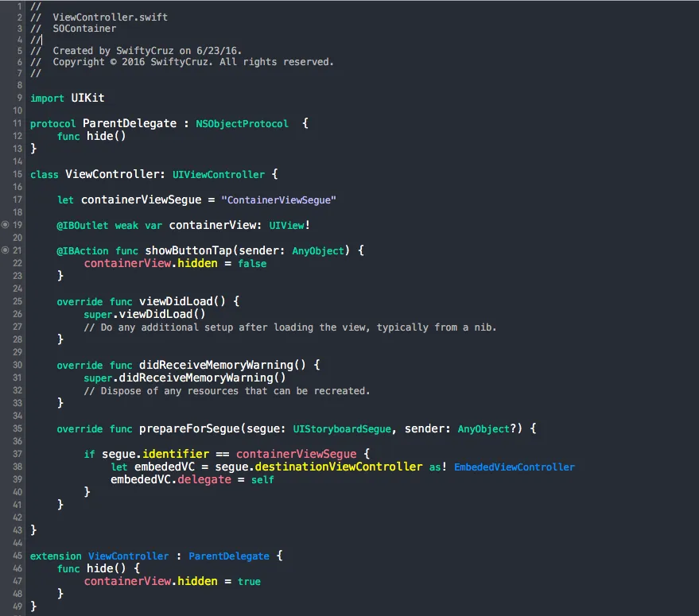Click the 'prepareForSegue' function name
The width and height of the screenshot is (699, 616).
pos(189,428)
